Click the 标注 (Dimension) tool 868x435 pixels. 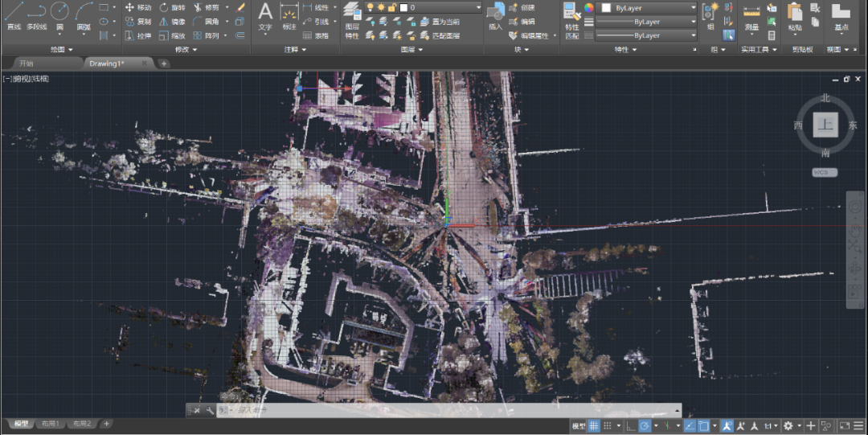coord(289,17)
